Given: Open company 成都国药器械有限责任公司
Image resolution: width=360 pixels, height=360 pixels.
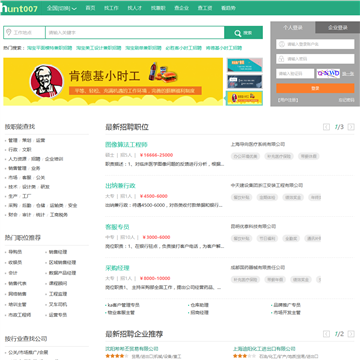Looking at the screenshot, I should pyautogui.click(x=258, y=267).
